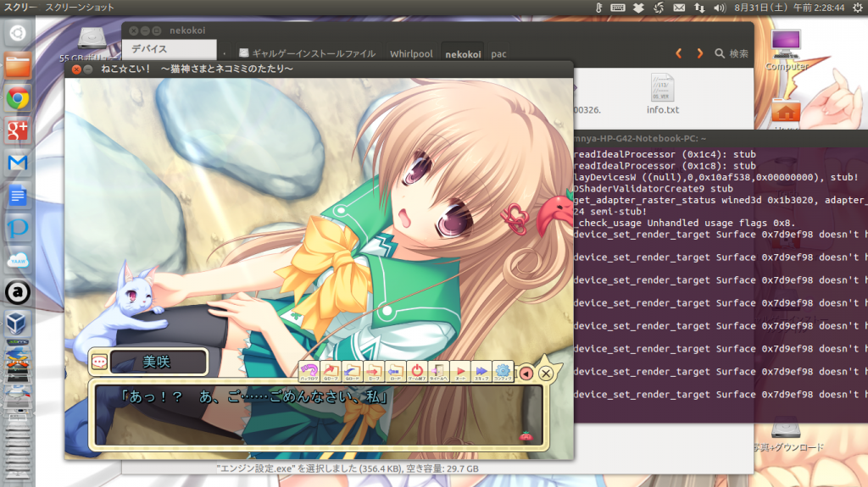Open the sound volume indicator
Screen dimensions: 868x487
720,8
